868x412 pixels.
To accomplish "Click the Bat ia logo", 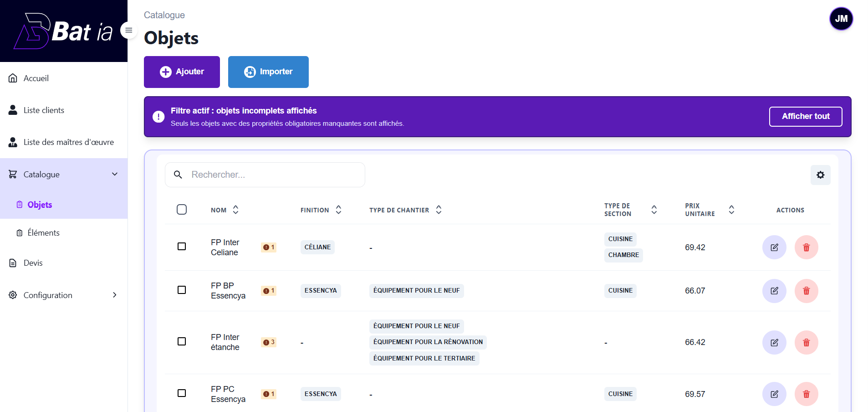I will click(x=64, y=31).
